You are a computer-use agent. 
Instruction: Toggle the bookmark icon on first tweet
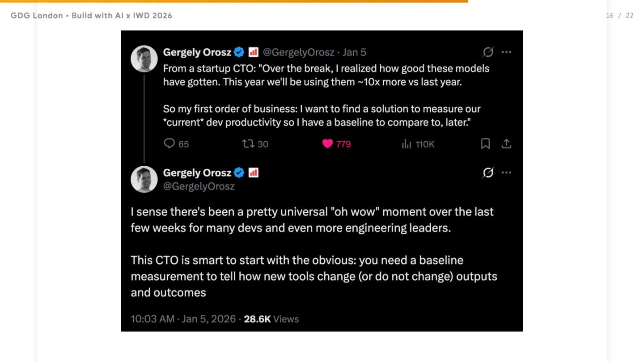coord(485,143)
